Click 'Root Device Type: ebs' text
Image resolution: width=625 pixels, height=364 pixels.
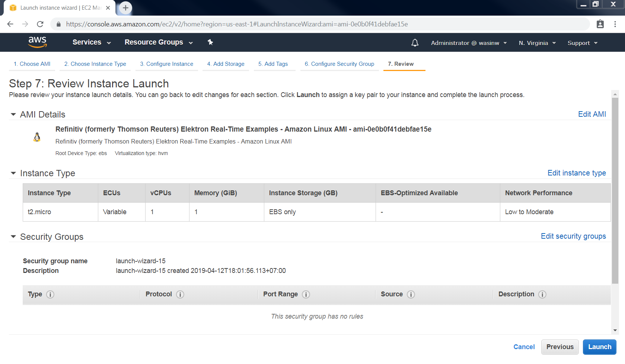tap(81, 153)
